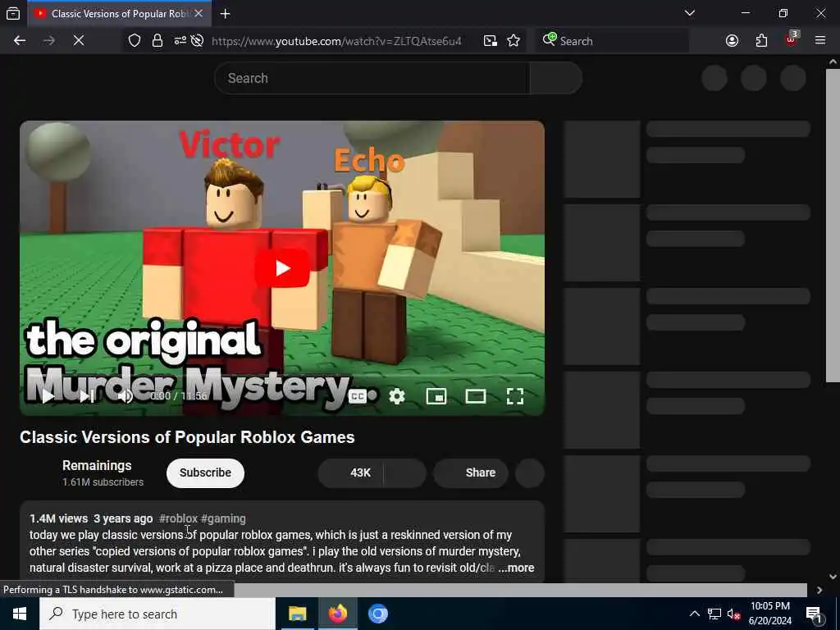840x630 pixels.
Task: Open the Chromium icon on the taskbar
Action: click(x=377, y=614)
